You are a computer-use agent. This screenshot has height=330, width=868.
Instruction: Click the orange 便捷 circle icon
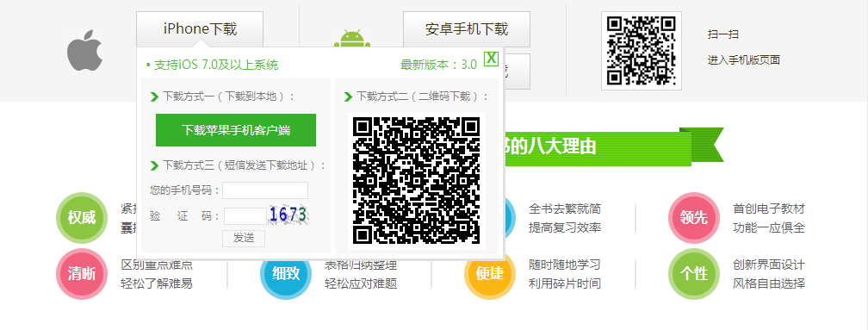(x=490, y=273)
